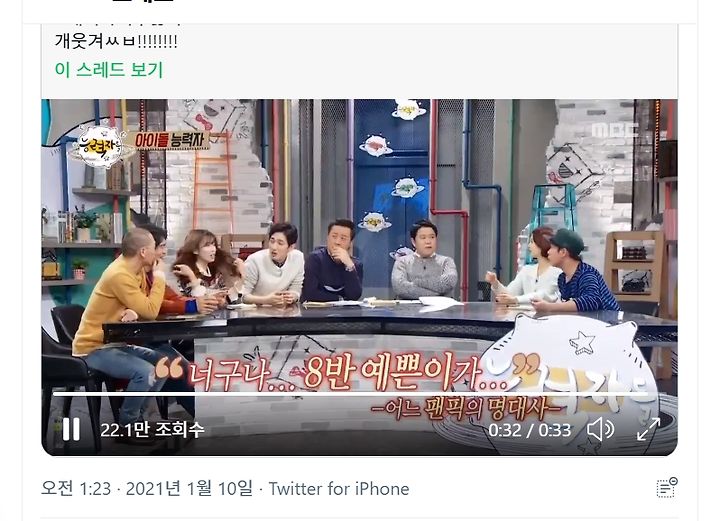Pause the video playback

click(x=71, y=430)
